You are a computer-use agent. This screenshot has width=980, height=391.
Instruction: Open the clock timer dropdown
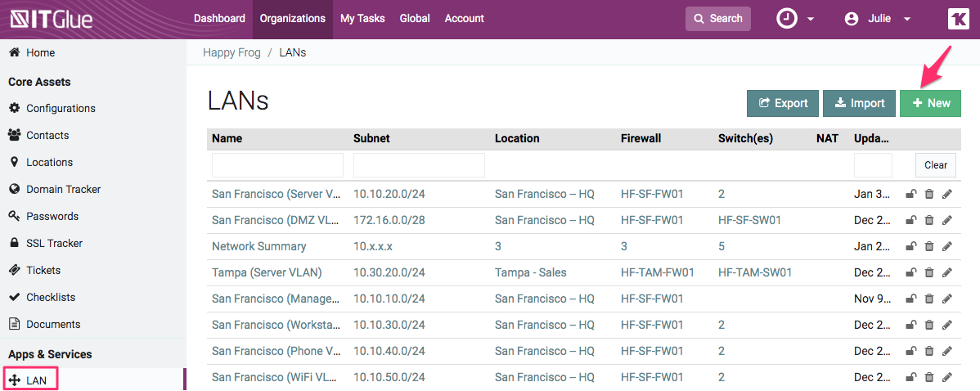(795, 19)
